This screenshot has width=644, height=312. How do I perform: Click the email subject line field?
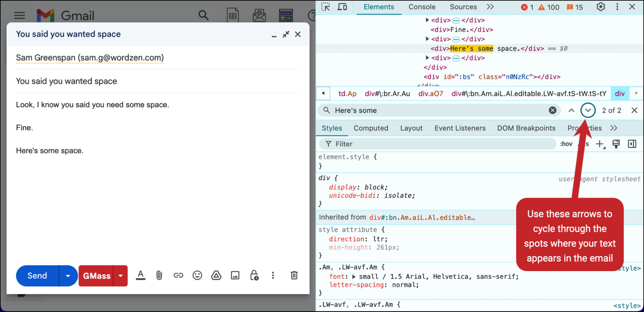(x=158, y=81)
